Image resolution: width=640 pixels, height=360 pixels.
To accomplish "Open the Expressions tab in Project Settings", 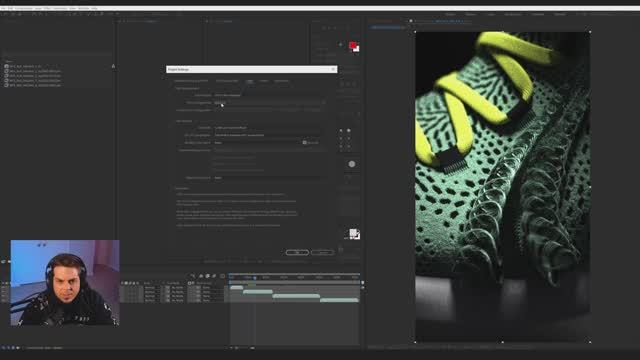I will pos(281,81).
